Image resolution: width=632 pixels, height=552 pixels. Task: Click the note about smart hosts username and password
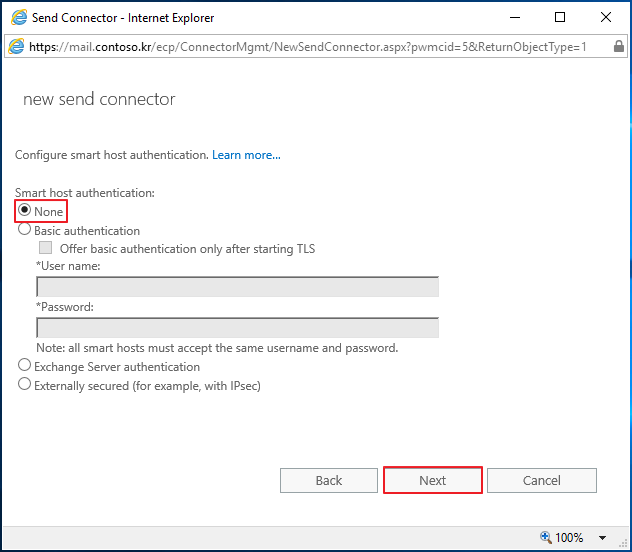pos(217,348)
